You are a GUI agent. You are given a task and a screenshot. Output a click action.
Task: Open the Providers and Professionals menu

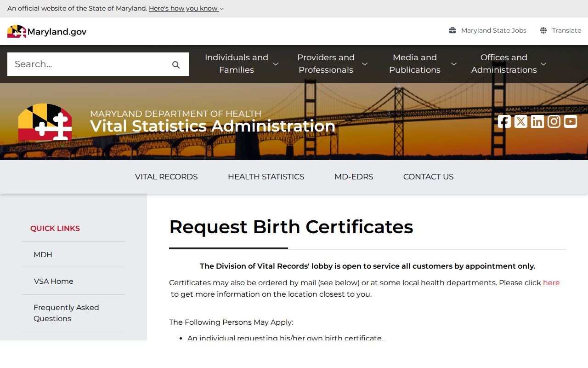point(326,63)
